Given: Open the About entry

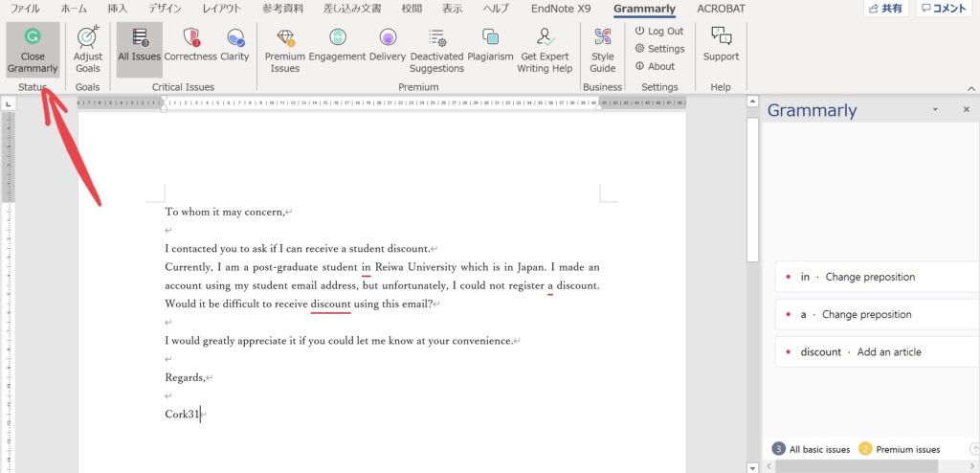Looking at the screenshot, I should 655,66.
